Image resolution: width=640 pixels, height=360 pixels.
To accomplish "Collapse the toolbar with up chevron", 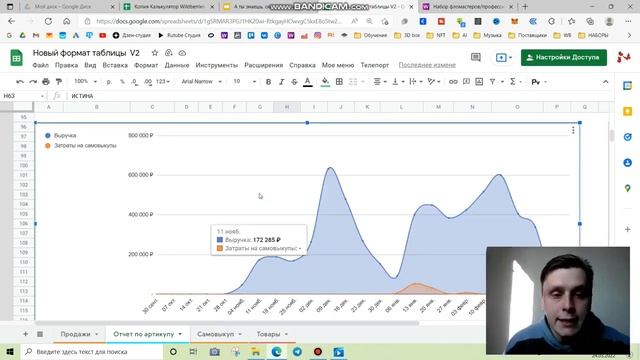I will point(605,82).
